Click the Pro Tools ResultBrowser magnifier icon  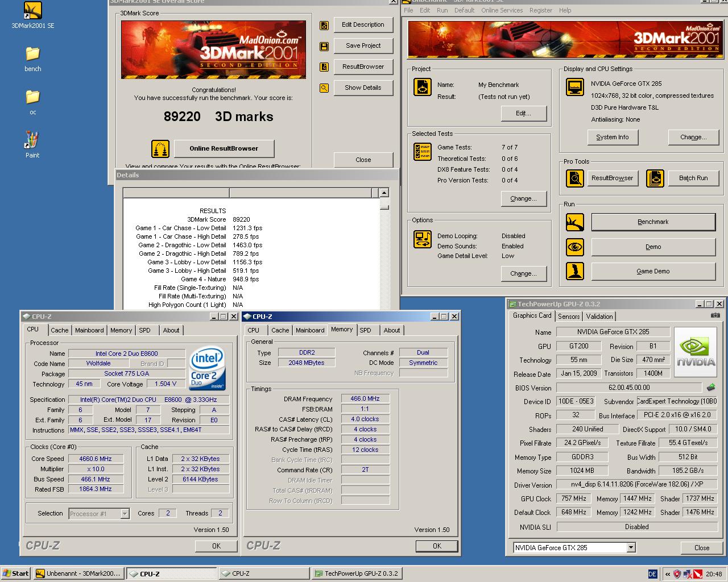[x=575, y=178]
